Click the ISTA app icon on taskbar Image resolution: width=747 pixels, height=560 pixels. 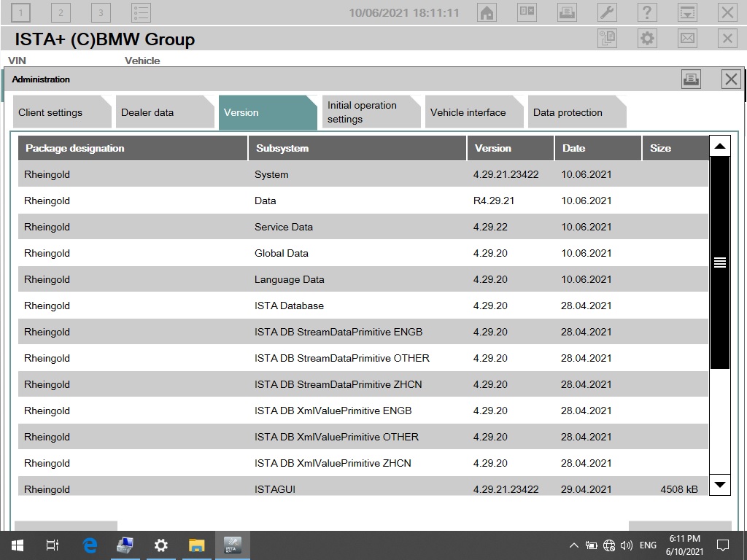click(233, 545)
